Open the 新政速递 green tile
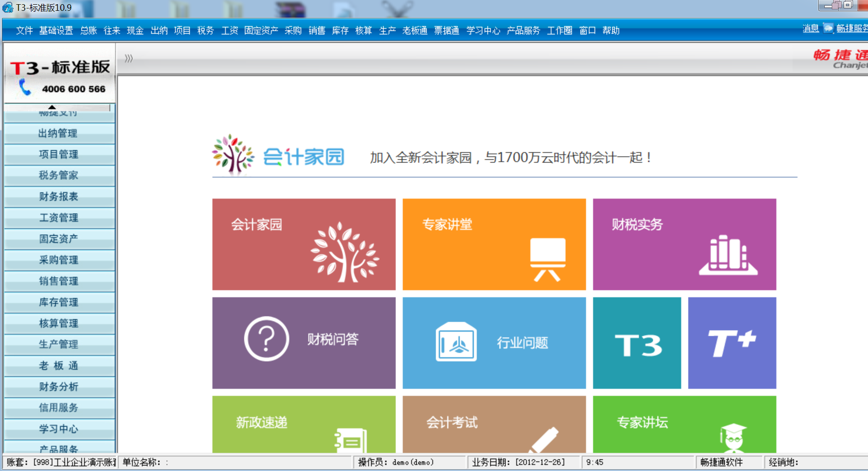 point(304,424)
